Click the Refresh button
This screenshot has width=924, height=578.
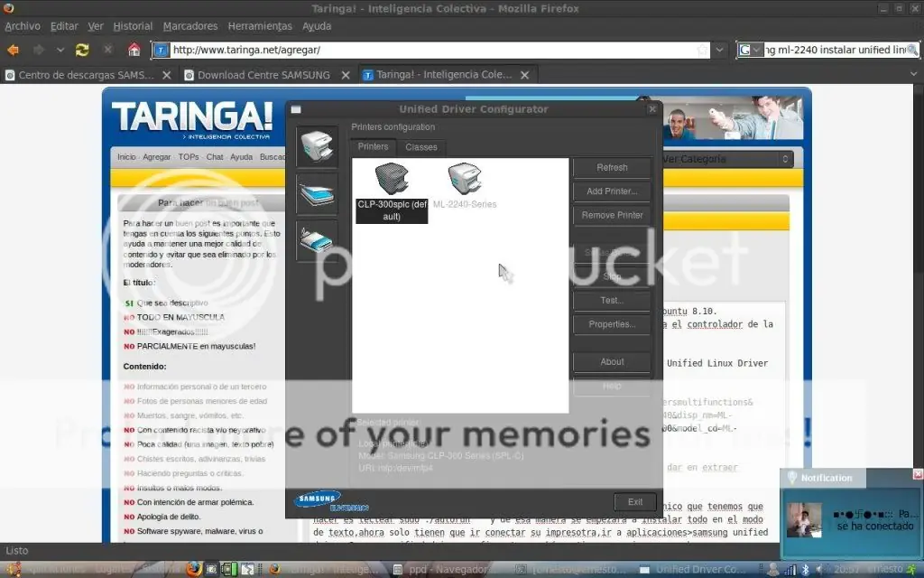pyautogui.click(x=612, y=167)
